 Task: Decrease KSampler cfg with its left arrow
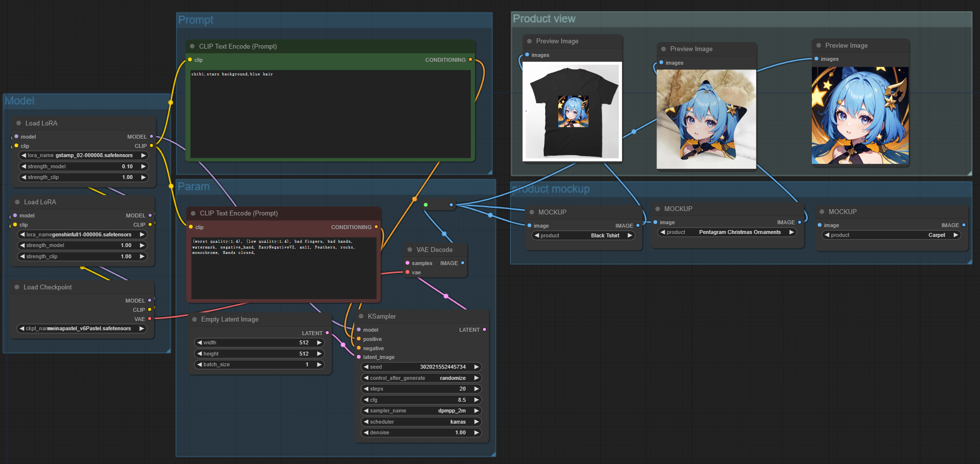click(366, 400)
